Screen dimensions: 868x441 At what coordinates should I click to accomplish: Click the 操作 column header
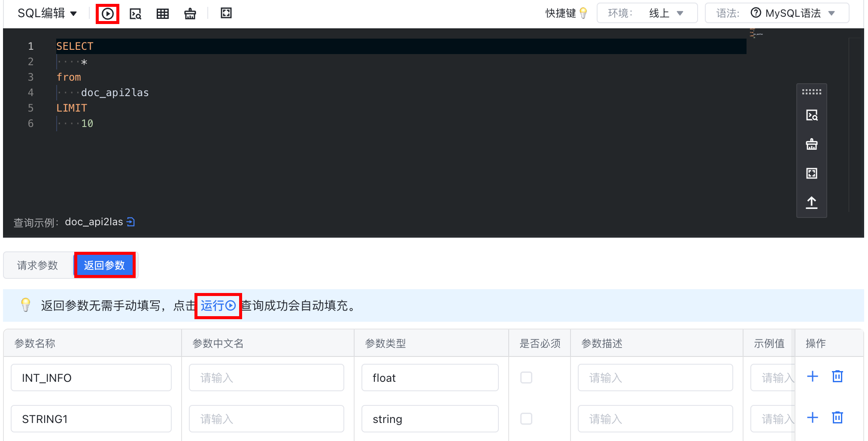(x=816, y=343)
